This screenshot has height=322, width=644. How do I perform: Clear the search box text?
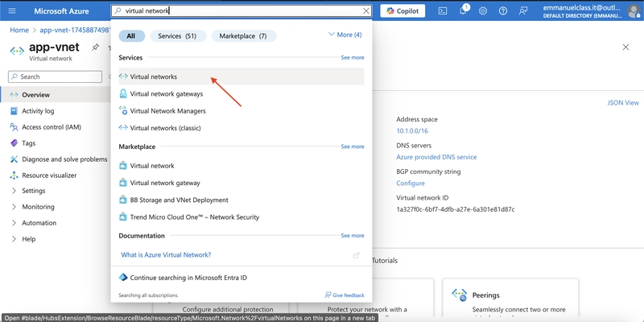[x=366, y=10]
